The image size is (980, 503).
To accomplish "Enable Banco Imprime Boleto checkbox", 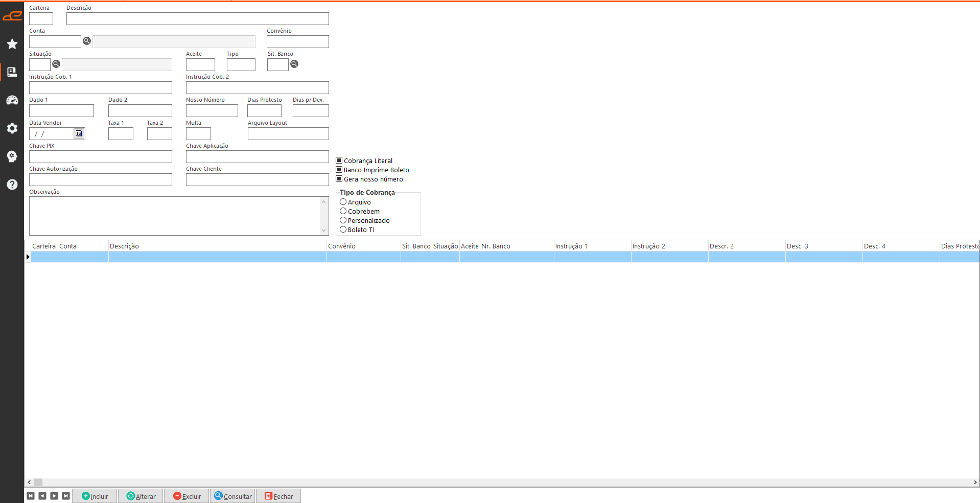I will coord(339,170).
